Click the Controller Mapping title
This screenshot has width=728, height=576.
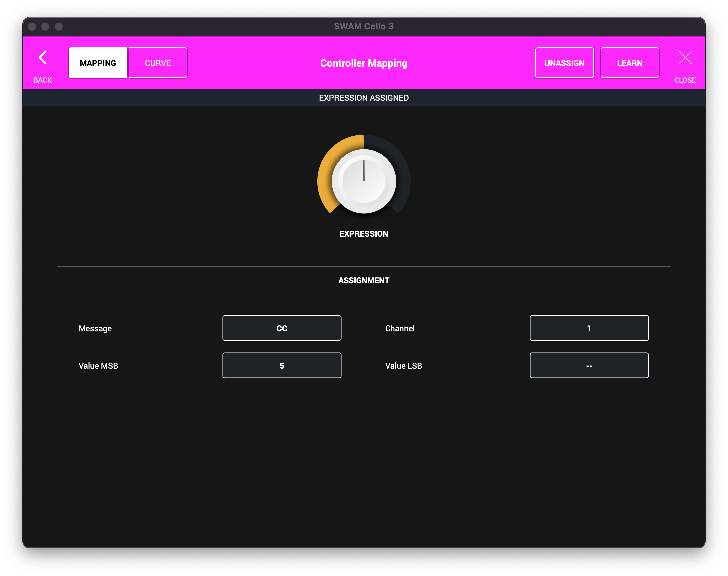(x=363, y=63)
